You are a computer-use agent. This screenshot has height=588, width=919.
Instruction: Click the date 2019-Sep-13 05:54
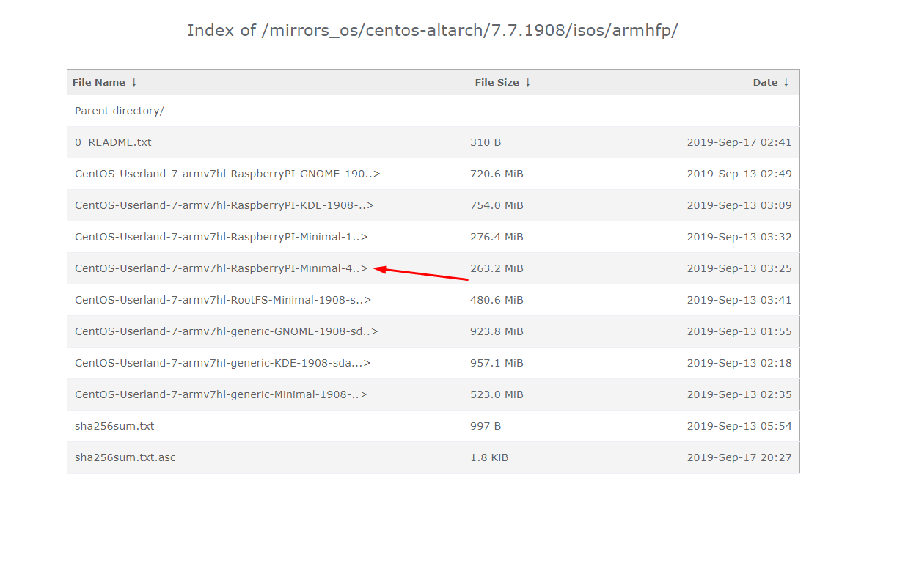tap(739, 426)
